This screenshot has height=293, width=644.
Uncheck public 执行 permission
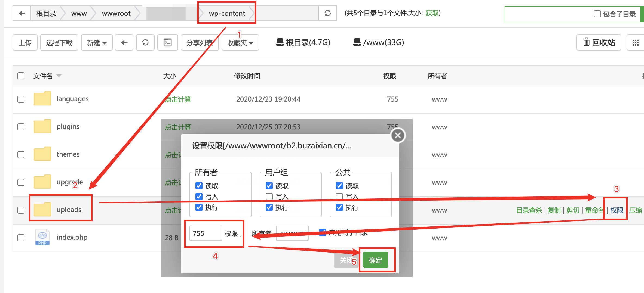339,207
